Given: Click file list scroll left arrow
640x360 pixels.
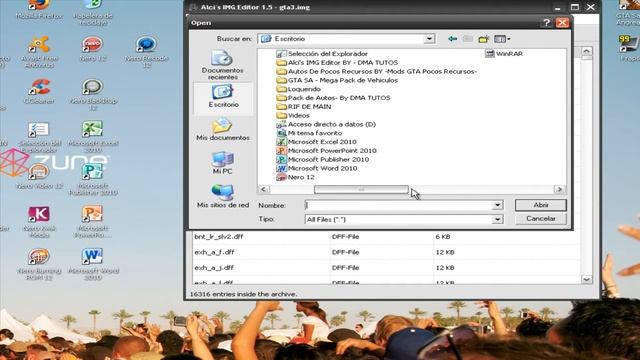Looking at the screenshot, I should click(x=263, y=189).
